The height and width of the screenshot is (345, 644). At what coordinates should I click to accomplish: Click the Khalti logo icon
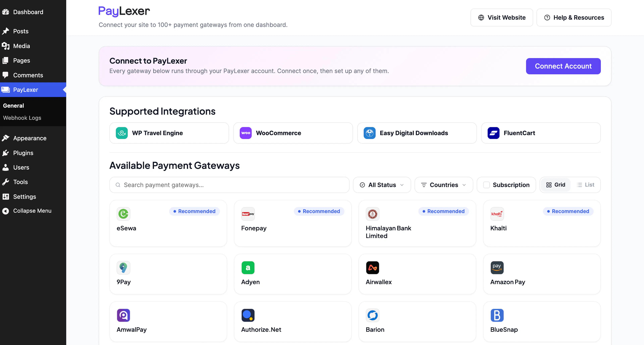point(497,214)
